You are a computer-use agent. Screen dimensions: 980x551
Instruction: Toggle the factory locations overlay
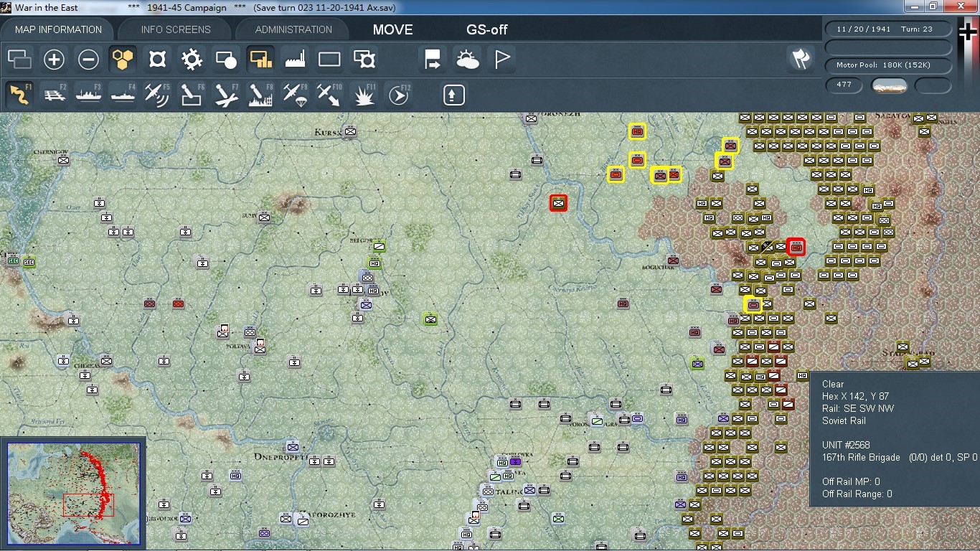tap(295, 60)
